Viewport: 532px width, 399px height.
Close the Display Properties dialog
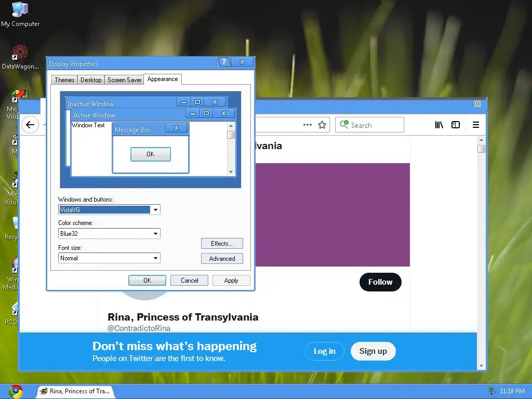click(242, 62)
